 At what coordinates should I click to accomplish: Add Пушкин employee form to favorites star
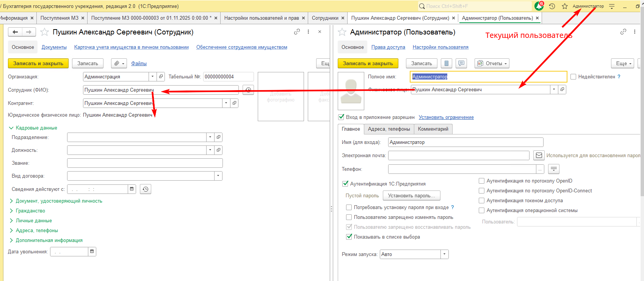(x=44, y=32)
